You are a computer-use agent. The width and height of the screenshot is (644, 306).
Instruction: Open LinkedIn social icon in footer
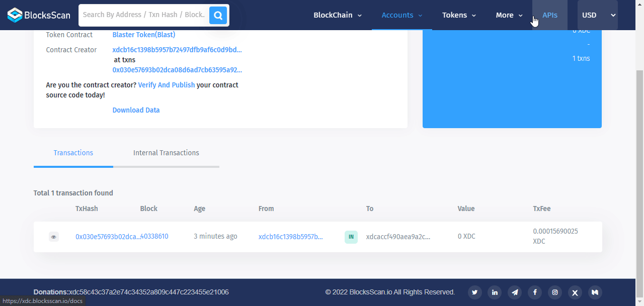(495, 292)
